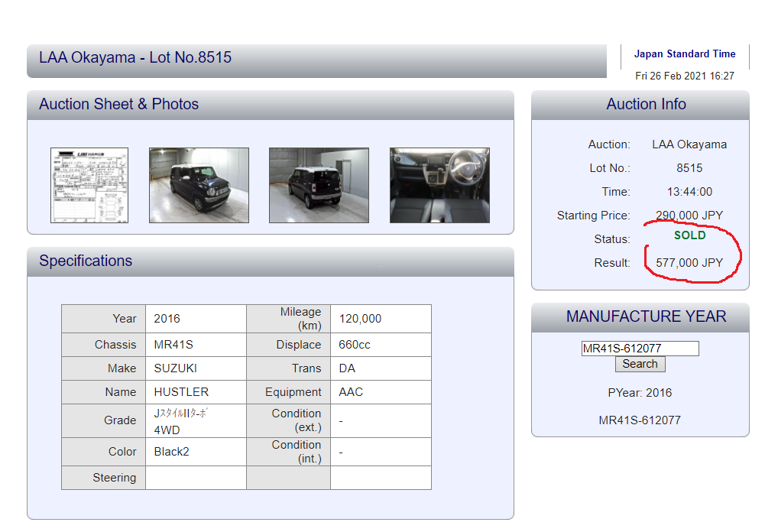Click the 'Grade' row label
Viewport: 765px width, 532px height.
coord(103,420)
